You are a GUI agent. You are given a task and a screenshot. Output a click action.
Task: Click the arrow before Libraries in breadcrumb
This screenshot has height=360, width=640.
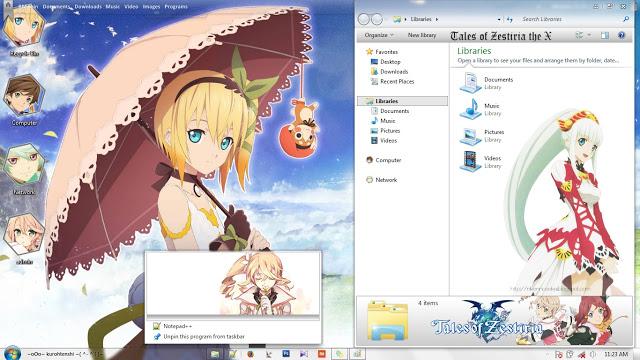(405, 19)
